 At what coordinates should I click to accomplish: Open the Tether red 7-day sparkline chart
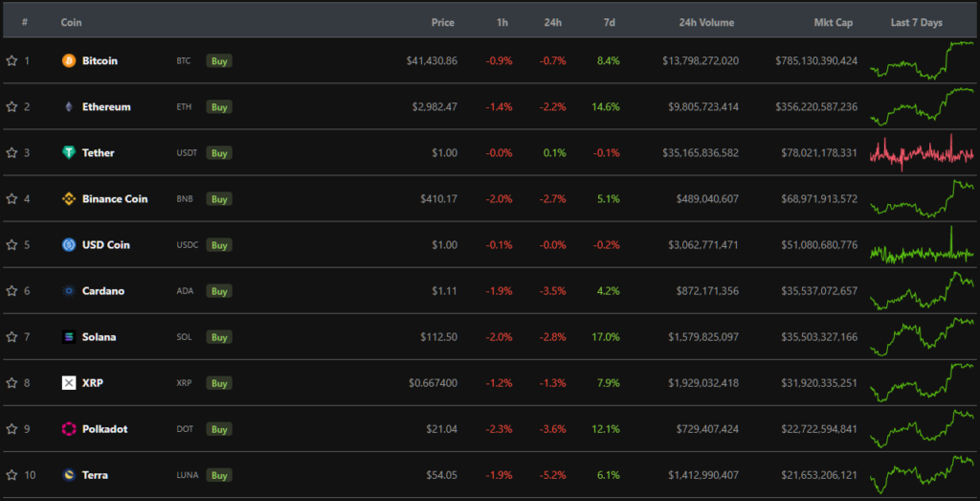922,152
